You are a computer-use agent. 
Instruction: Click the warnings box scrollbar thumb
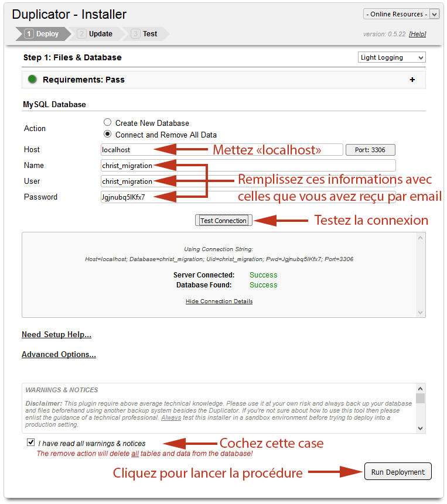click(420, 398)
